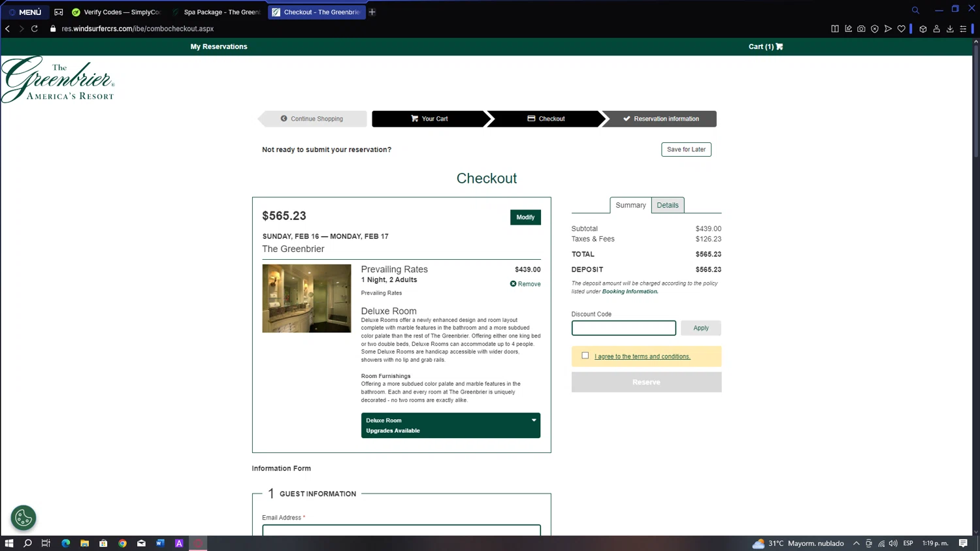Click the weather widget 31°C
This screenshot has width=980, height=551.
[x=798, y=543]
